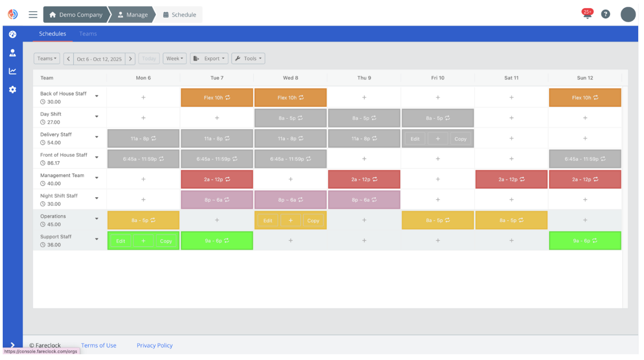Screen dimensions: 644x360
Task: Open the Privacy Policy link
Action: [155, 345]
